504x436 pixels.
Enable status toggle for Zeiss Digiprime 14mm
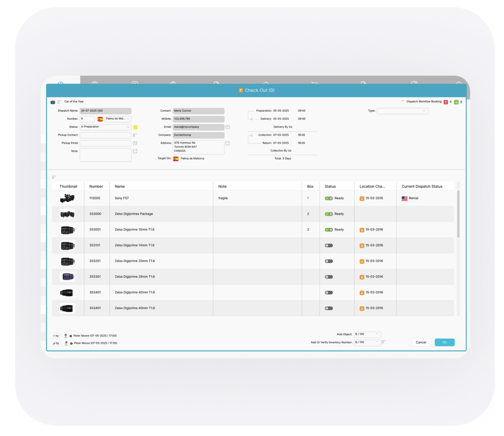[329, 245]
